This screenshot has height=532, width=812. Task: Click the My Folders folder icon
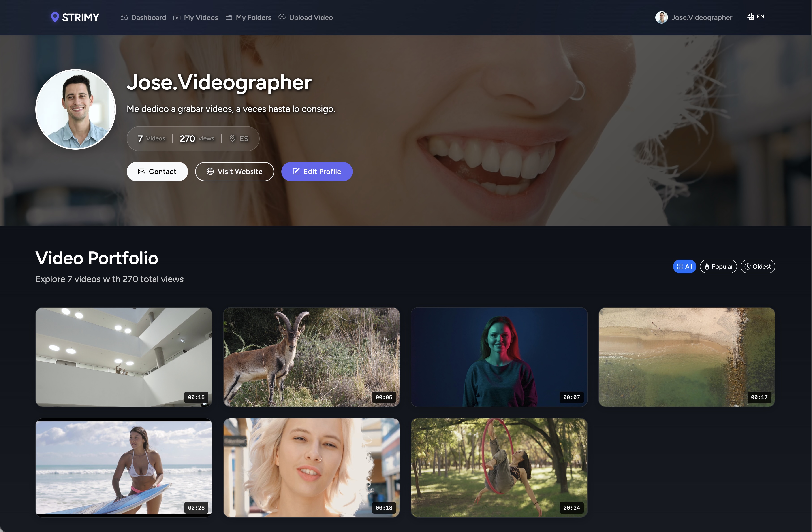(229, 17)
